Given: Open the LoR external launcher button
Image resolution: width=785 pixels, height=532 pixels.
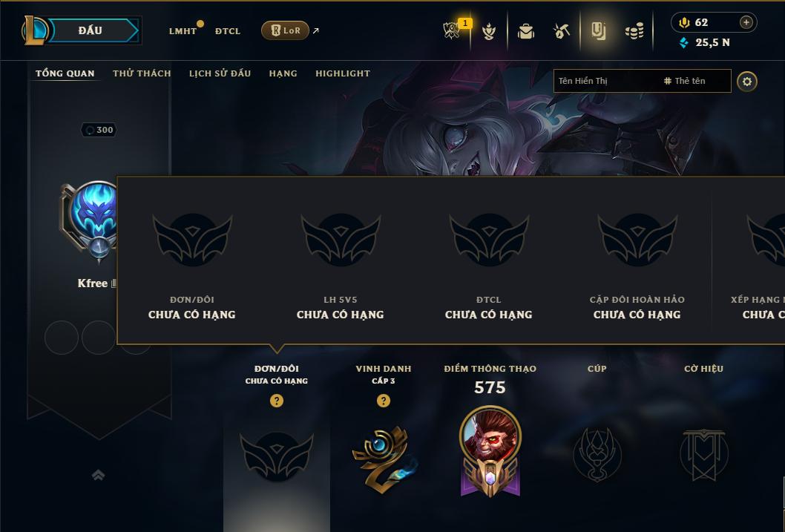Looking at the screenshot, I should click(285, 30).
